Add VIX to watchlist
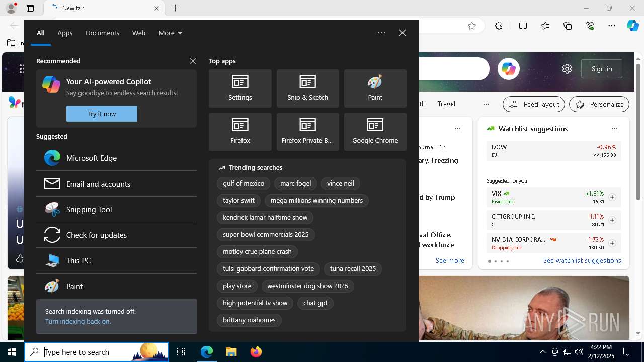 (x=612, y=197)
